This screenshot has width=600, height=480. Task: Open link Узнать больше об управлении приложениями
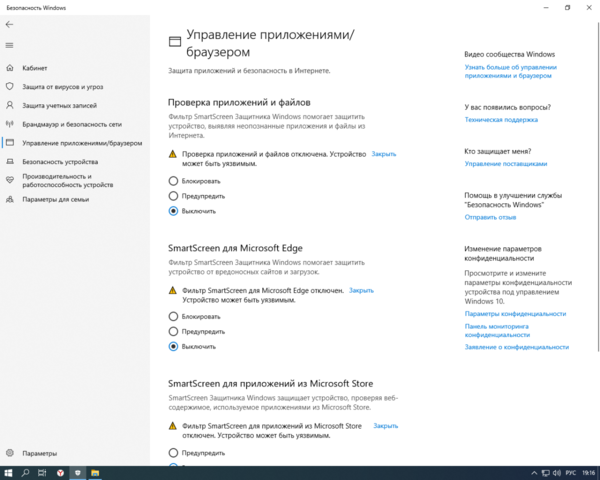tap(510, 71)
